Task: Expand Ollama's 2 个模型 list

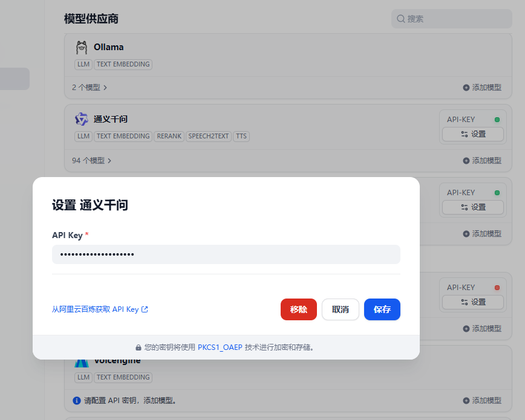Action: (90, 88)
